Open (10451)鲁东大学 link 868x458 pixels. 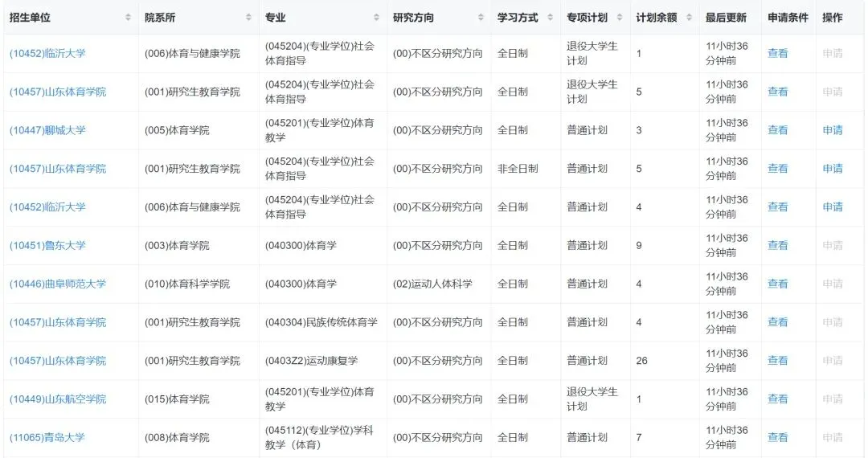47,245
